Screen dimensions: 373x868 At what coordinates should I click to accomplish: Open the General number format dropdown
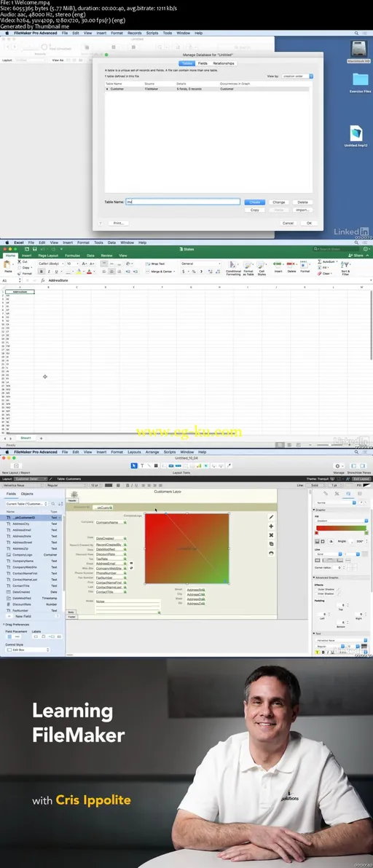[200, 264]
